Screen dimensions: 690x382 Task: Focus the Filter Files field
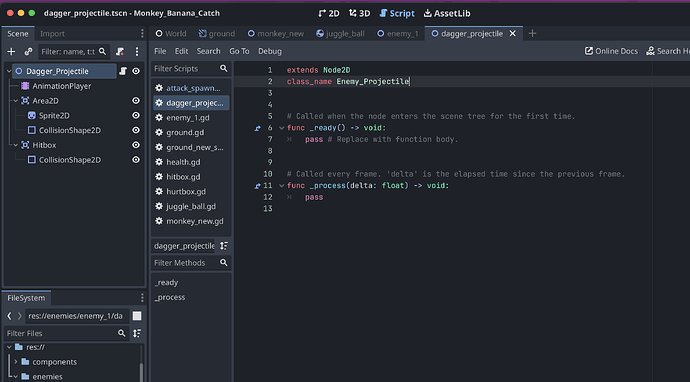[x=66, y=333]
